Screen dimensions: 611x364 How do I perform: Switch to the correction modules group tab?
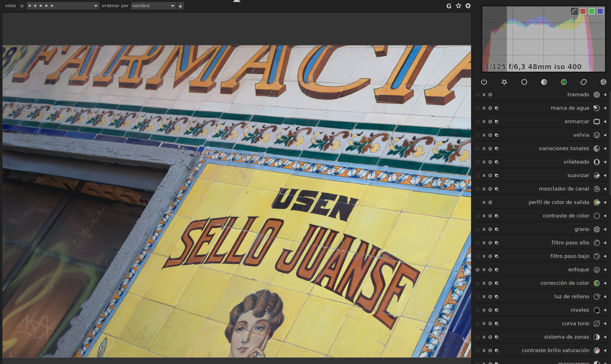[x=584, y=82]
